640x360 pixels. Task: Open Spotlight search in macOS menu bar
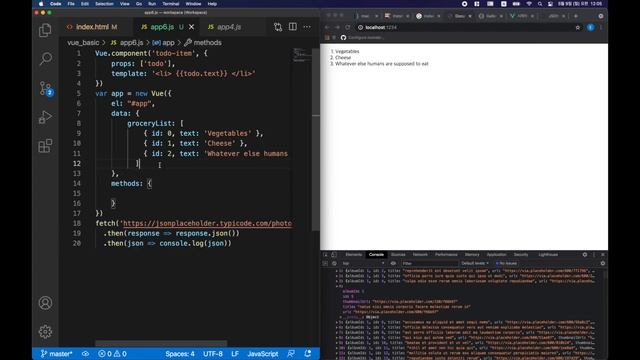pyautogui.click(x=540, y=4)
